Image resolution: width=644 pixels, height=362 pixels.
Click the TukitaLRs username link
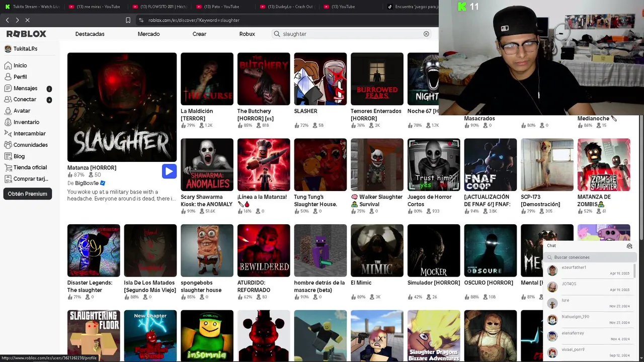coord(25,49)
